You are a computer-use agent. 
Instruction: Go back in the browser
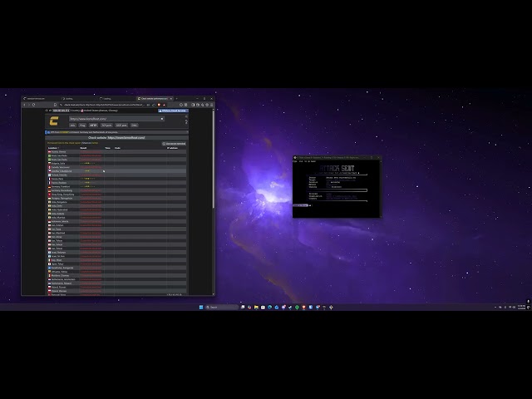(x=24, y=105)
